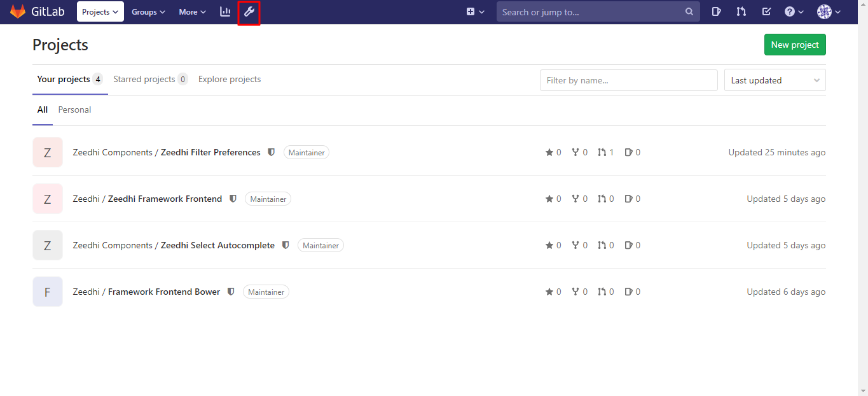Click Maintainer badge on Zeedhi Filter Preferences
Image resolution: width=868 pixels, height=396 pixels.
(307, 153)
